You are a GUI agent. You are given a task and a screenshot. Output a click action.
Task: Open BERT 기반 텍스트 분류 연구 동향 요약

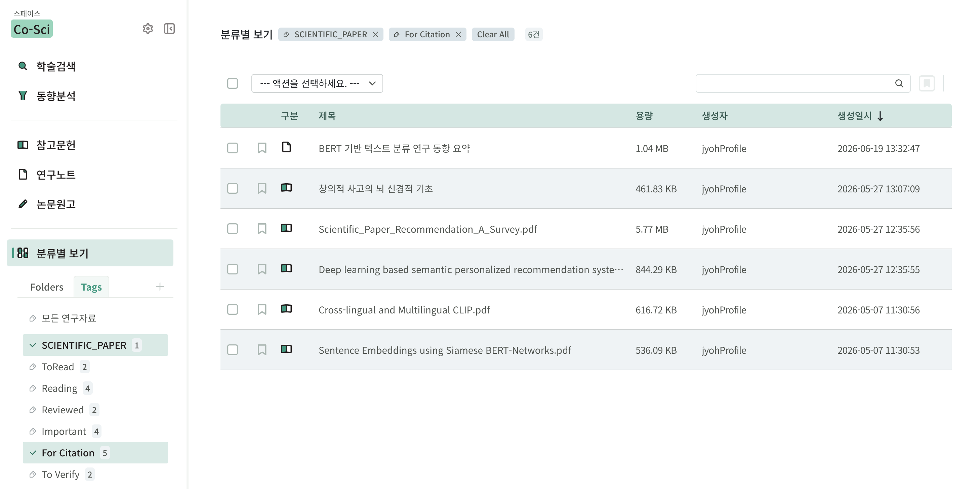point(395,148)
